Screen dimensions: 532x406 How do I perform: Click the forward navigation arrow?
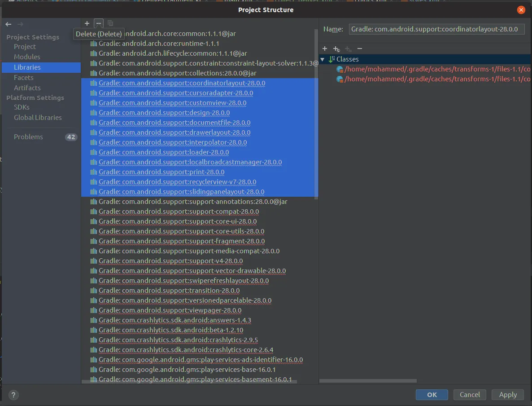tap(20, 24)
